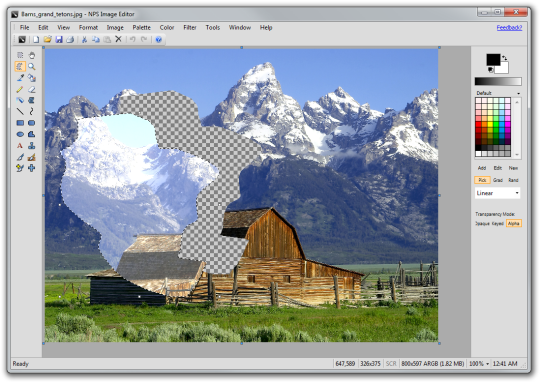
Task: Click the SCR indicator in status bar
Action: click(x=391, y=364)
